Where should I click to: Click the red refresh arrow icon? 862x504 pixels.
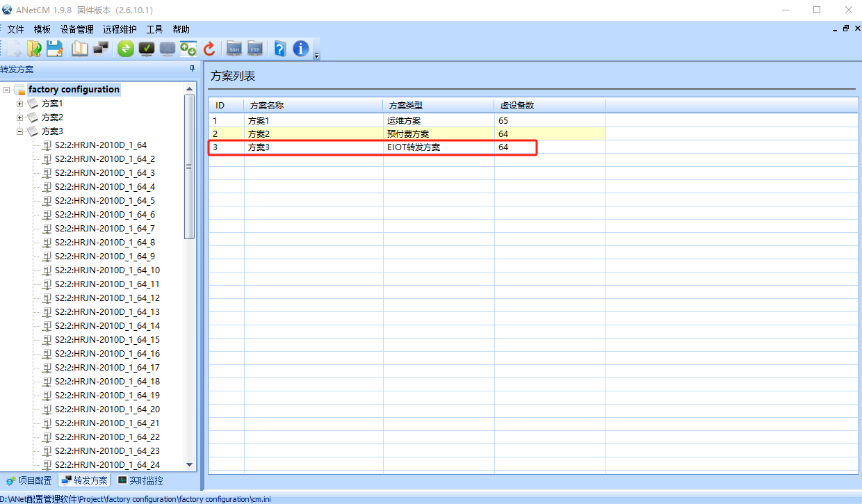click(x=209, y=49)
